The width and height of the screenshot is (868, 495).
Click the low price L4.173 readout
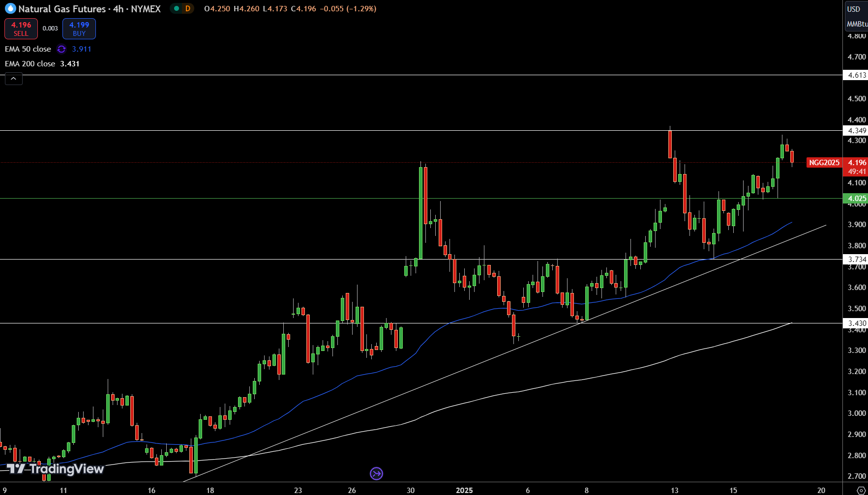tap(275, 9)
